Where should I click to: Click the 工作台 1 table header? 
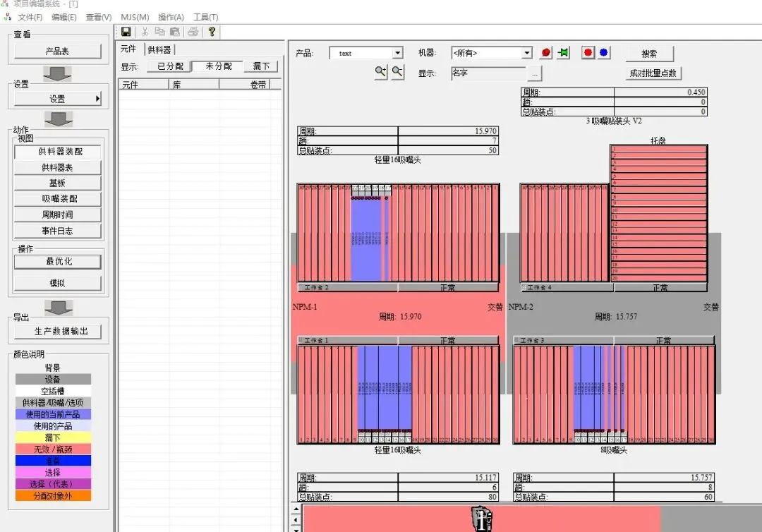tap(347, 340)
